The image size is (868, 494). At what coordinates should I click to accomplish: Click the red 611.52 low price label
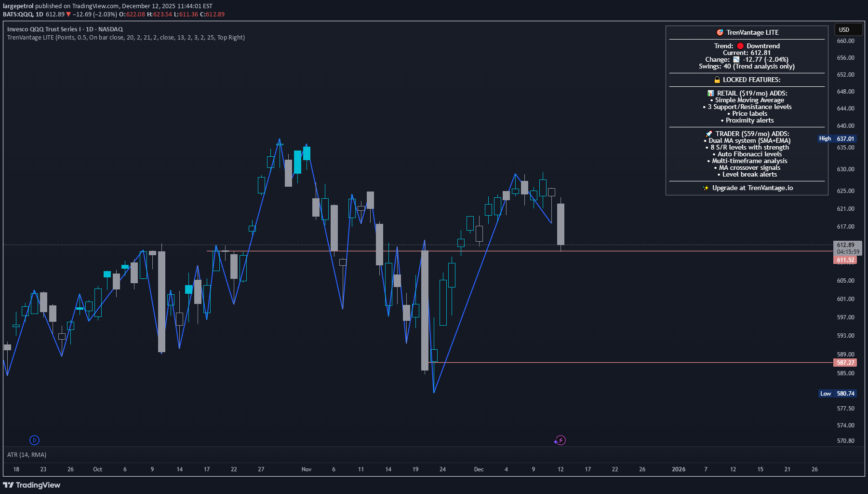tap(846, 260)
